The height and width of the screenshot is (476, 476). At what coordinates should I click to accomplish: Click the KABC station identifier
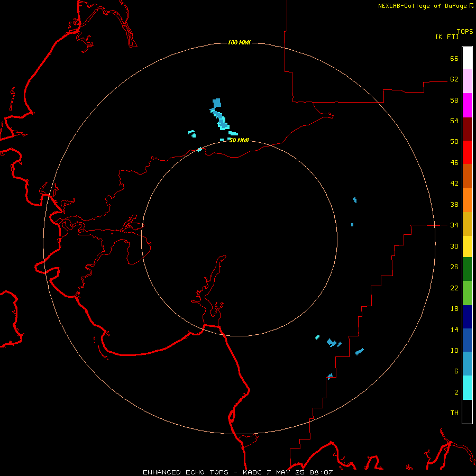click(253, 472)
